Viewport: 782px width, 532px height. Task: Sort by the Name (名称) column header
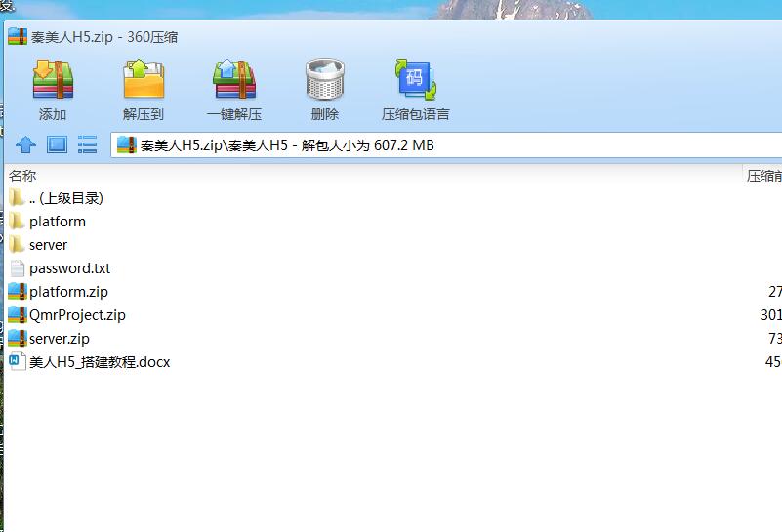click(x=23, y=176)
